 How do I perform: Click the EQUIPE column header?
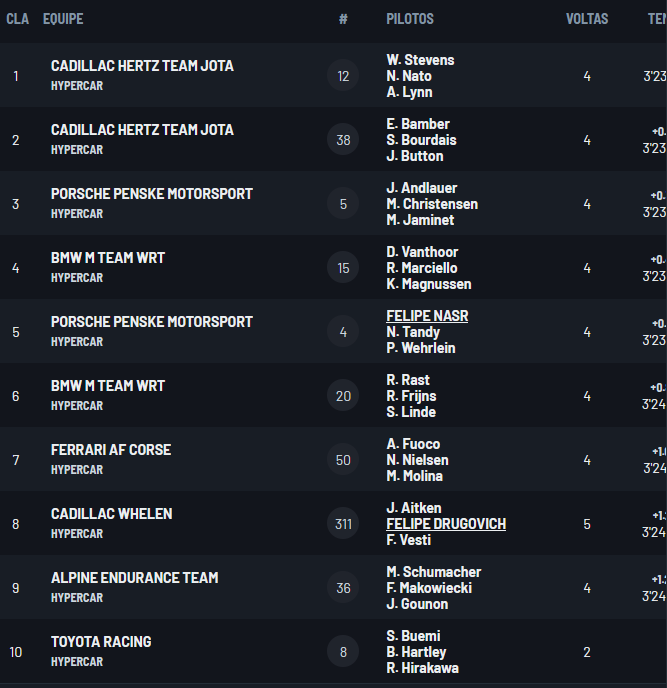[x=63, y=19]
